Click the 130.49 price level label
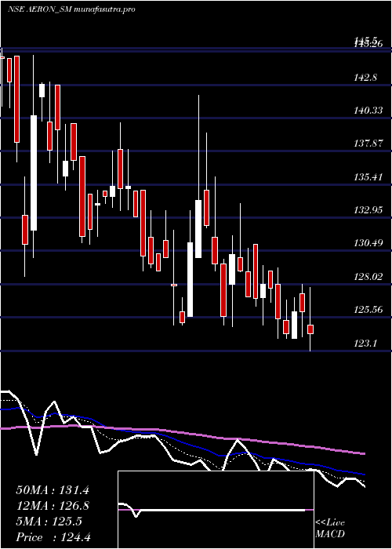Viewport: 392px width, 549px height. (367, 243)
